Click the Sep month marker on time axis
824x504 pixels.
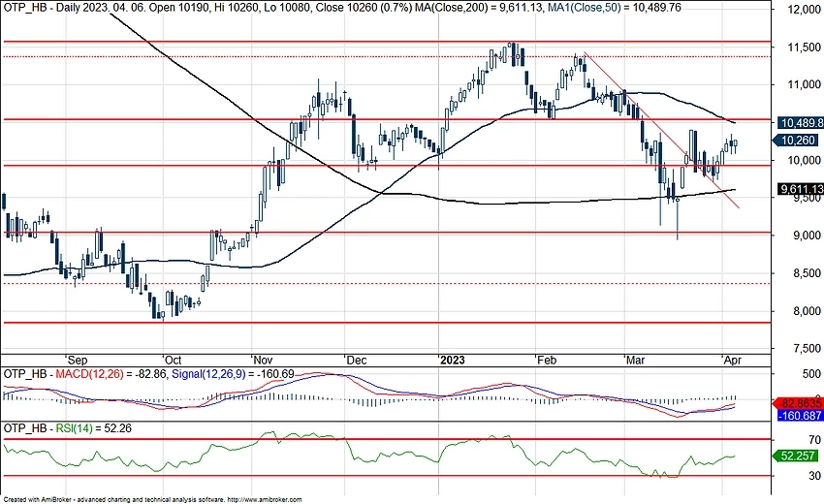point(78,360)
